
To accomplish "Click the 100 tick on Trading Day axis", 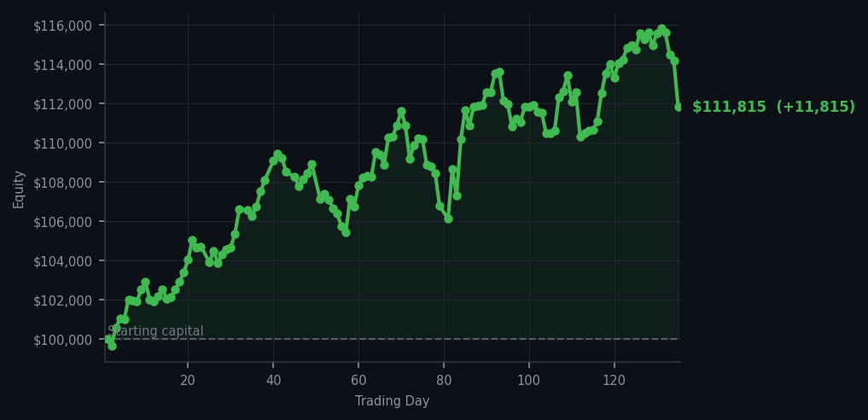I will point(528,380).
